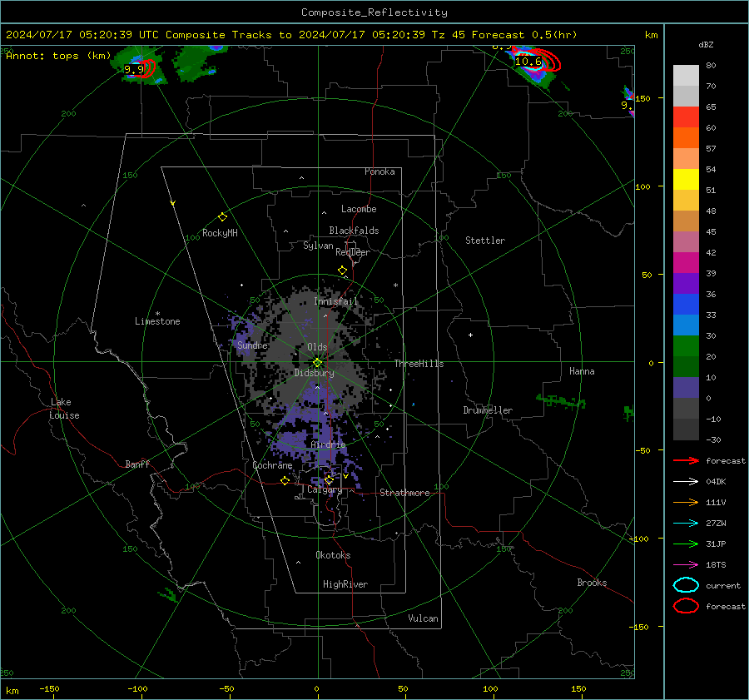
Task: Select the light gray 80 dBZ color band
Action: (x=686, y=75)
